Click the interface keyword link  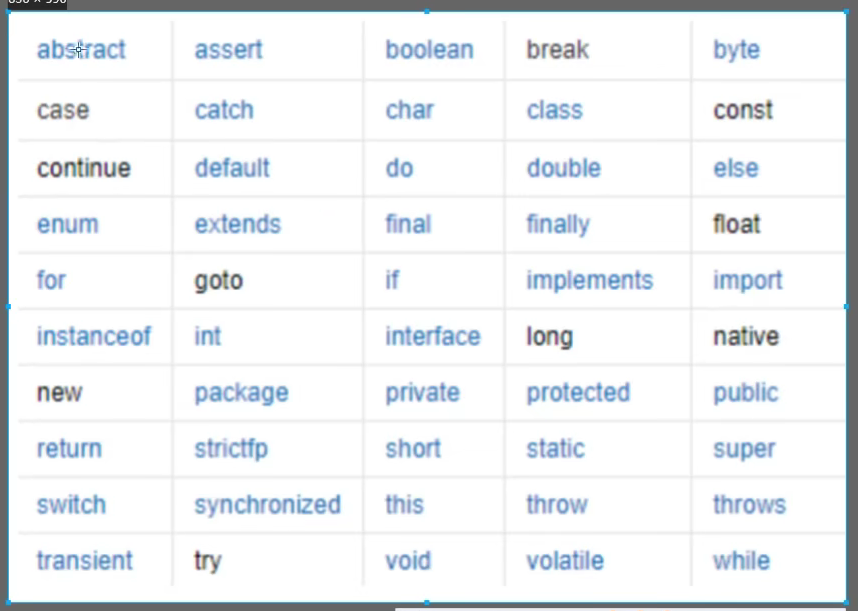(x=433, y=336)
